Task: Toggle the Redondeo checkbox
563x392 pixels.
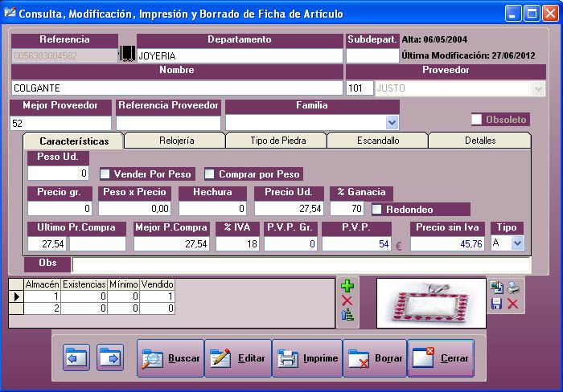Action: 377,209
